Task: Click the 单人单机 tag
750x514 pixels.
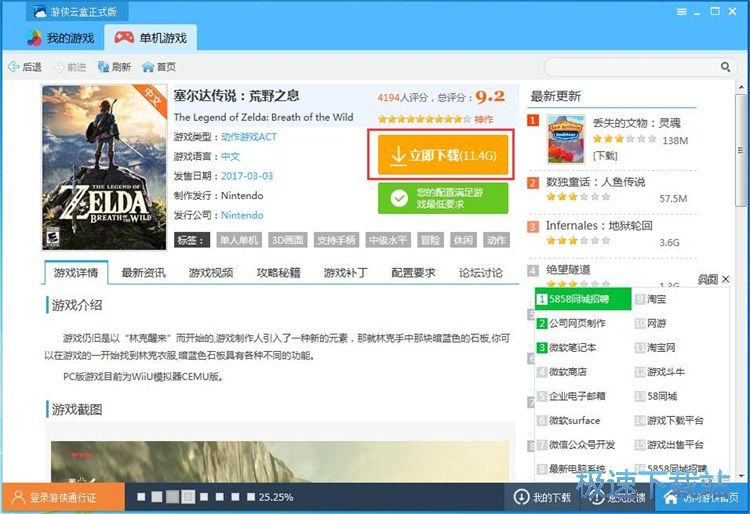Action: (x=239, y=240)
